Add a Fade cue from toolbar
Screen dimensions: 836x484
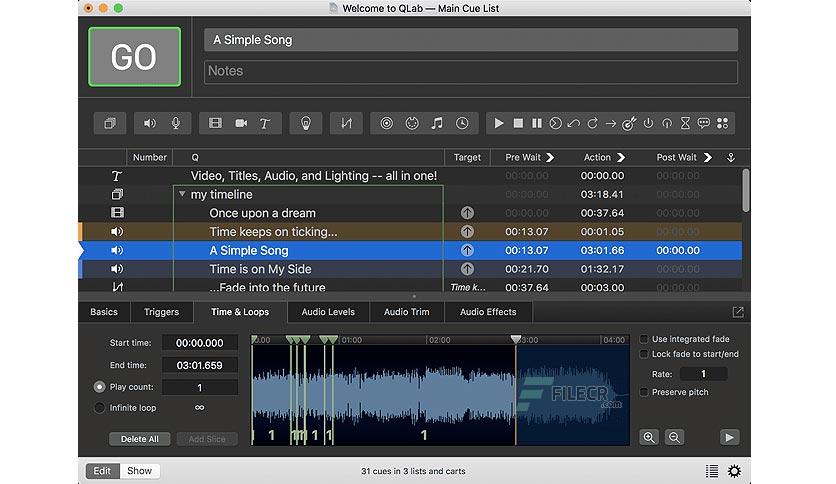click(347, 124)
